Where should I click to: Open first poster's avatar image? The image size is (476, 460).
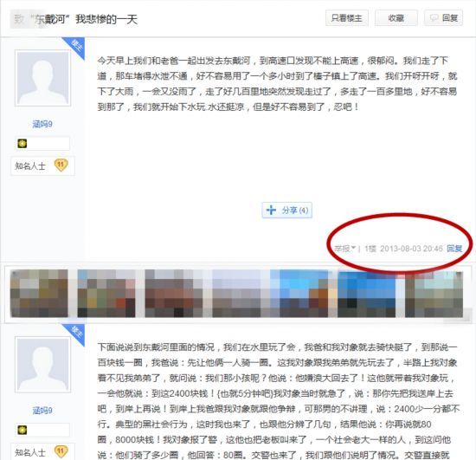pyautogui.click(x=42, y=78)
